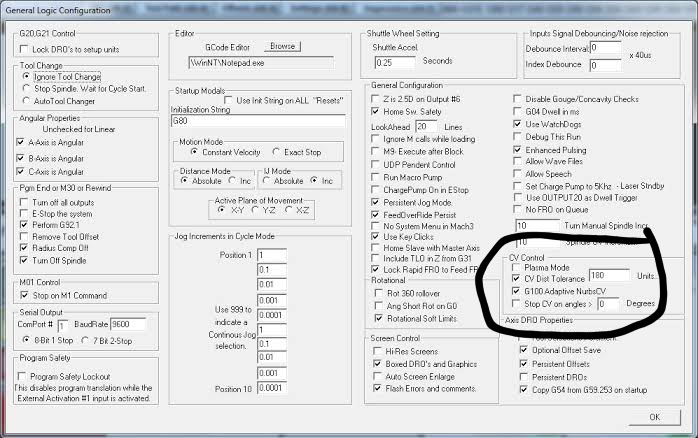
Task: Click Jog Increment Position 1 field
Action: [x=272, y=256]
